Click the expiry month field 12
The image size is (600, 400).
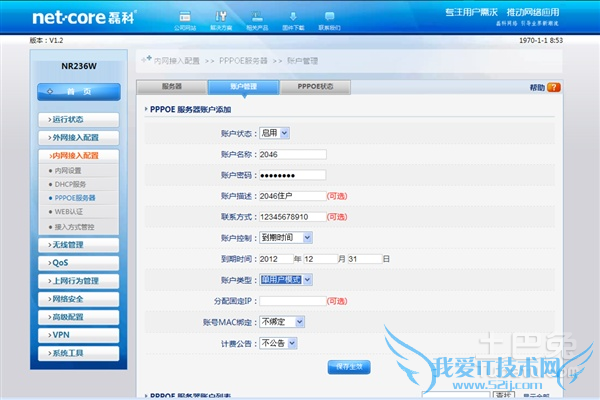[321, 259]
